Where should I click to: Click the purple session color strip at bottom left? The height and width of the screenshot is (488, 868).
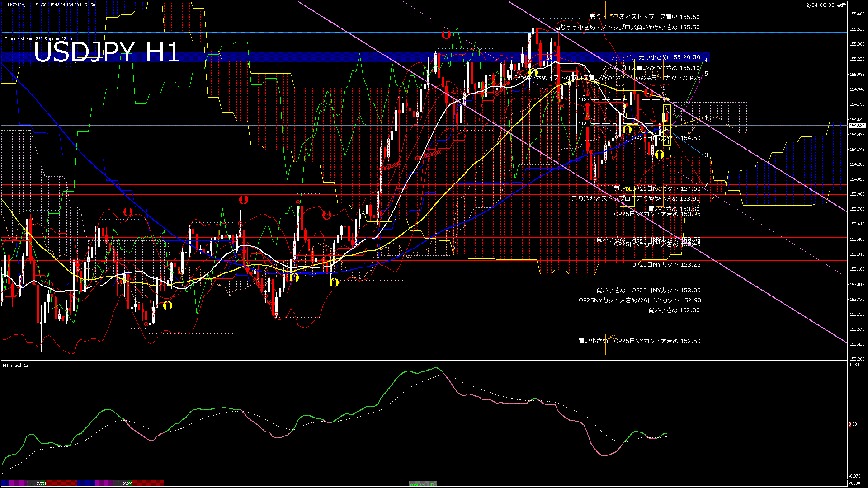coord(17,483)
